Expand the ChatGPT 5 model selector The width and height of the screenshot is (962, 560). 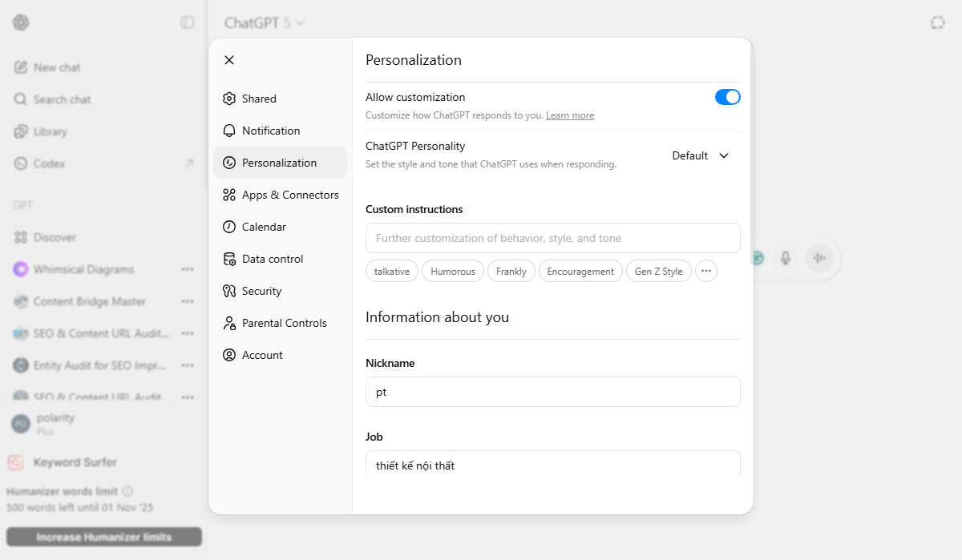265,23
